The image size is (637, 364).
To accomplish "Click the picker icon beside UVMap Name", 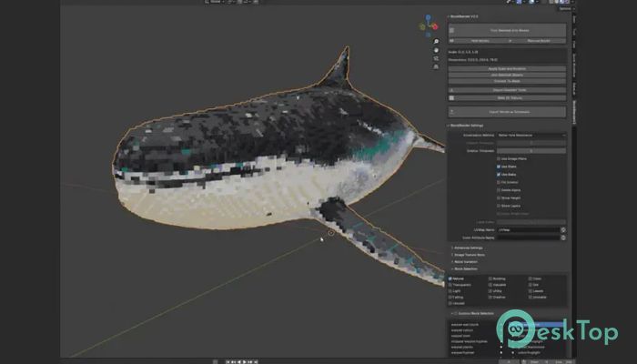I will tap(563, 230).
